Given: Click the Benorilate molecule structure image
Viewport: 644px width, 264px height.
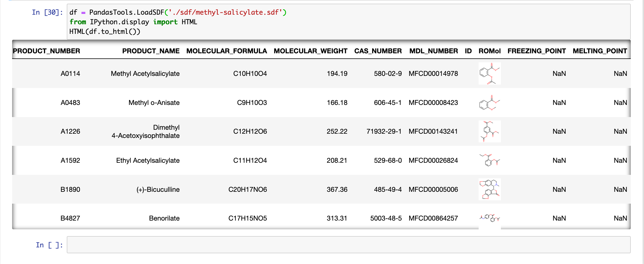Looking at the screenshot, I should pyautogui.click(x=490, y=218).
